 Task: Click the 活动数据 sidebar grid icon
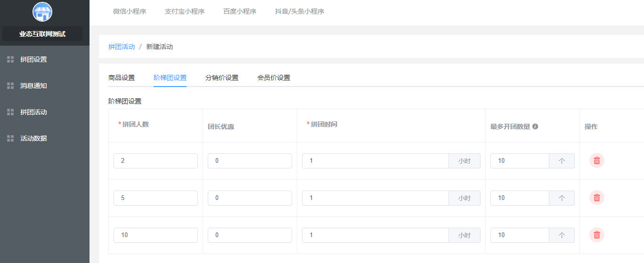(10, 138)
